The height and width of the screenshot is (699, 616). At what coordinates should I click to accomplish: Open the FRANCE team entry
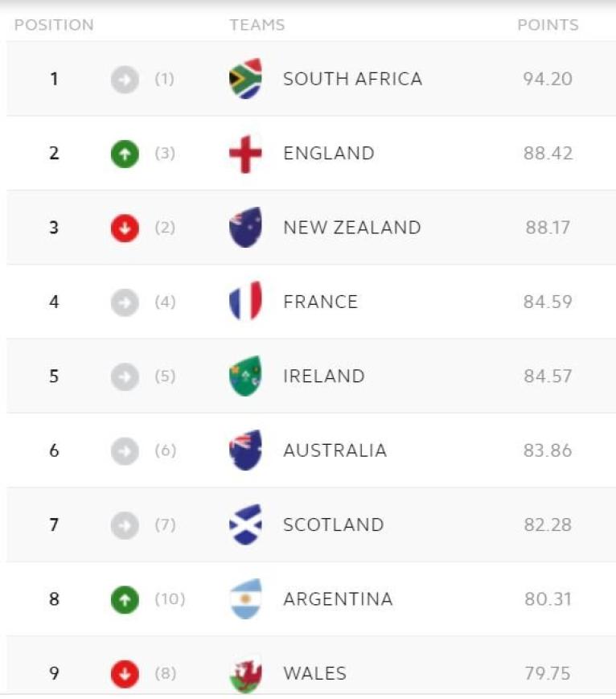click(x=321, y=302)
